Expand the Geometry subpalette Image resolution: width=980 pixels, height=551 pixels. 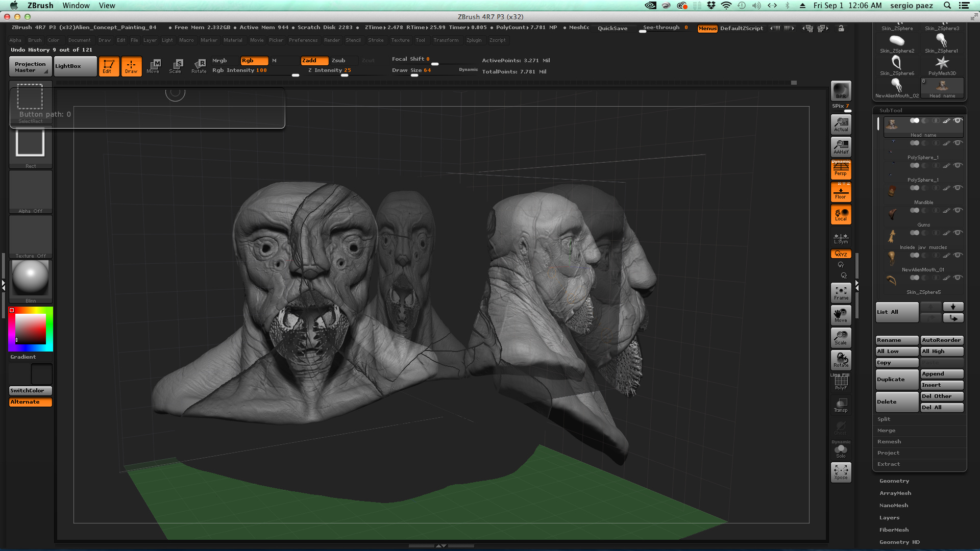(x=894, y=481)
